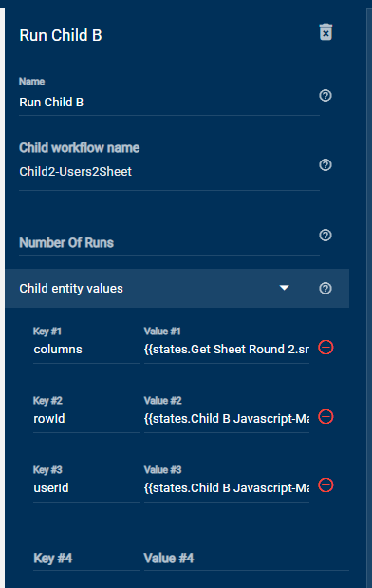Collapse Child entity values with arrow
This screenshot has width=372, height=588.
coord(285,288)
